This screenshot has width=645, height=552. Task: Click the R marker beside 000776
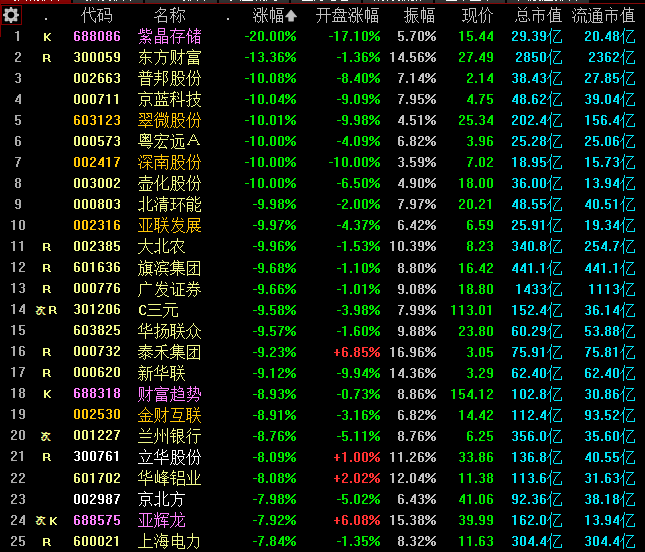point(47,289)
